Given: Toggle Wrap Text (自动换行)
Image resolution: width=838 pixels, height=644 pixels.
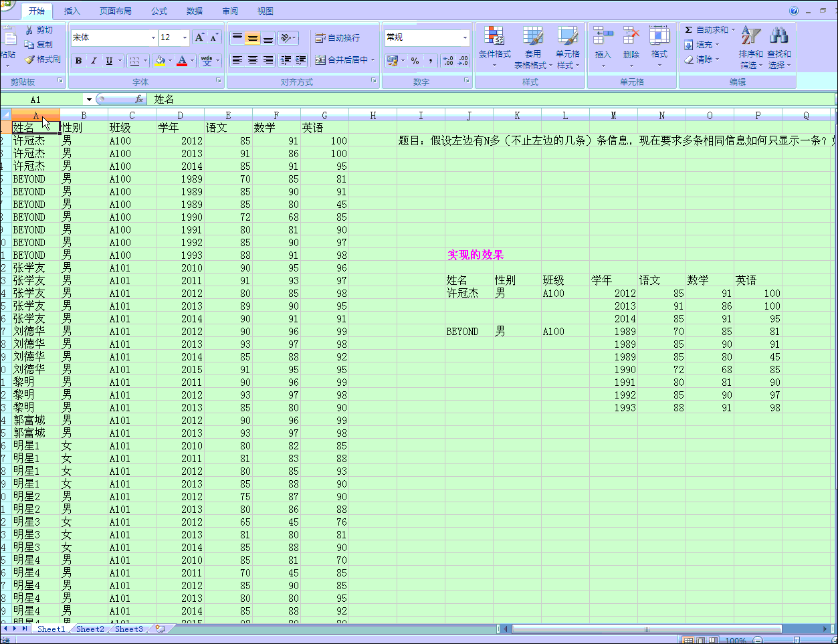Looking at the screenshot, I should (338, 38).
